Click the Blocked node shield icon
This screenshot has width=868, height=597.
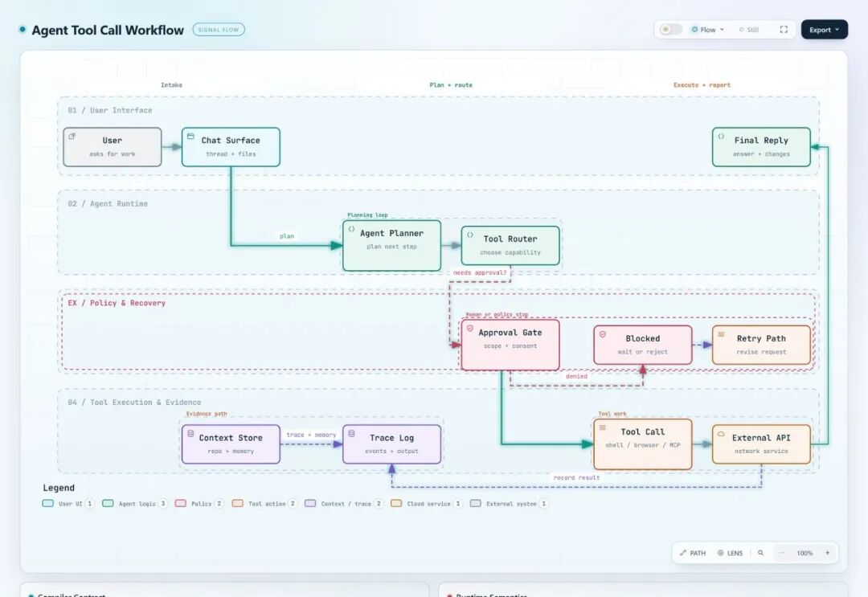603,334
